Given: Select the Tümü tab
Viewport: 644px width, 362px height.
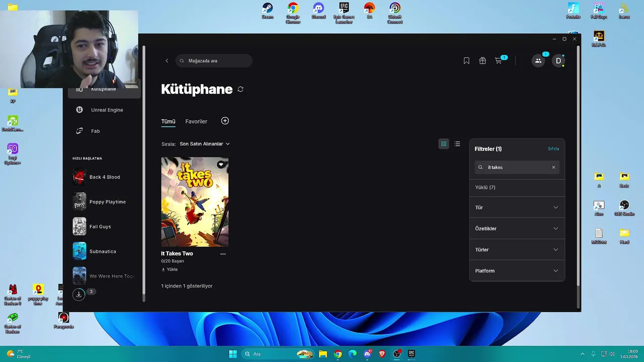Looking at the screenshot, I should coord(168,121).
